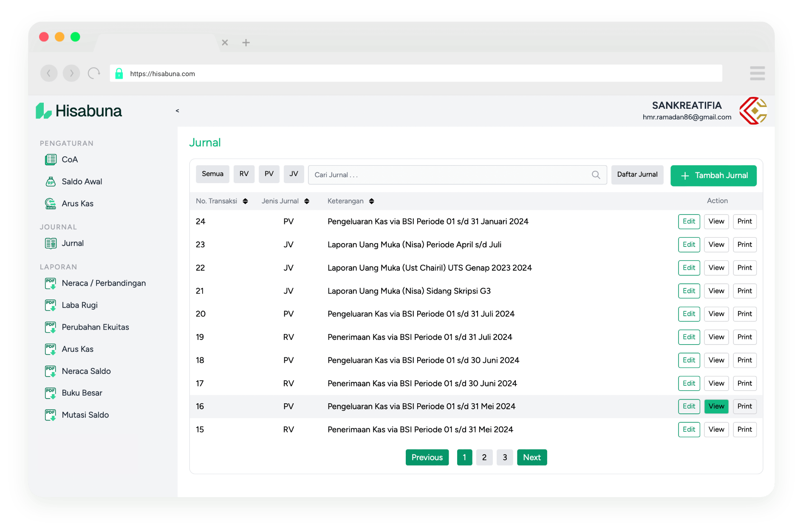Enable the PV journal filter
The image size is (803, 532).
269,174
